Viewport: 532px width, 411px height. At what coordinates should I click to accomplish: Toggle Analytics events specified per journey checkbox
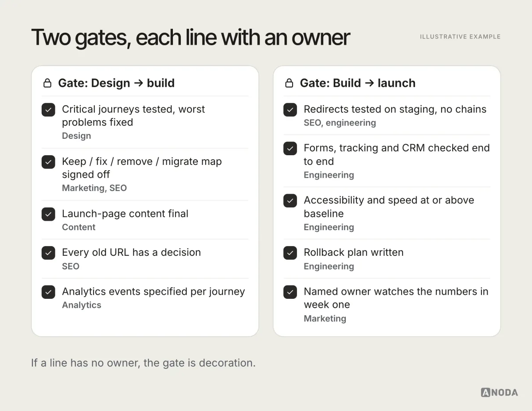(48, 292)
